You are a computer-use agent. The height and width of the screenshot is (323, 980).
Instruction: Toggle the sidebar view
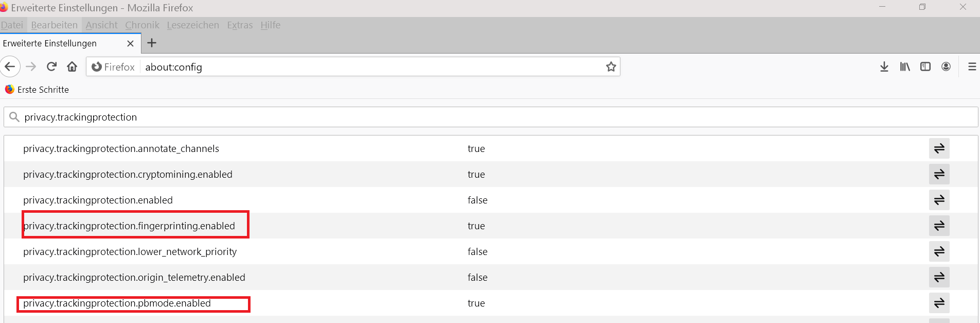point(925,67)
